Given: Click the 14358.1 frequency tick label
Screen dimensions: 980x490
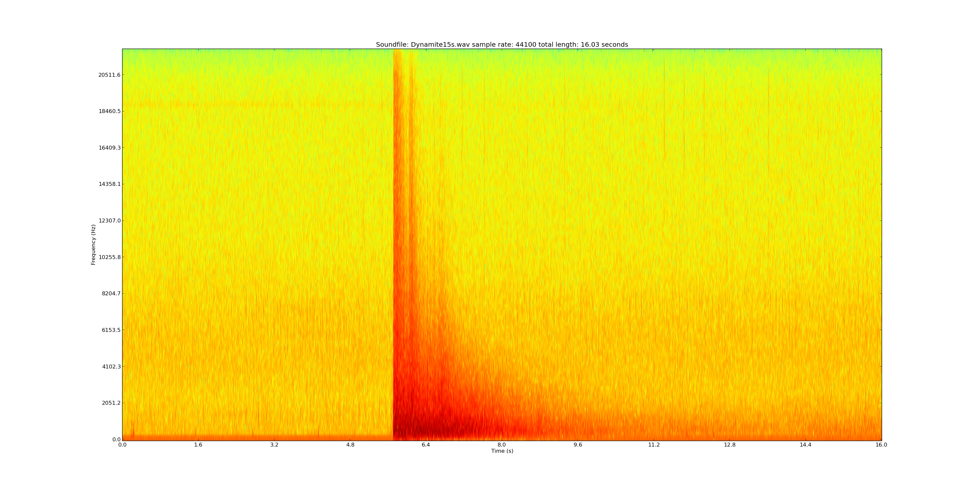Looking at the screenshot, I should 109,184.
